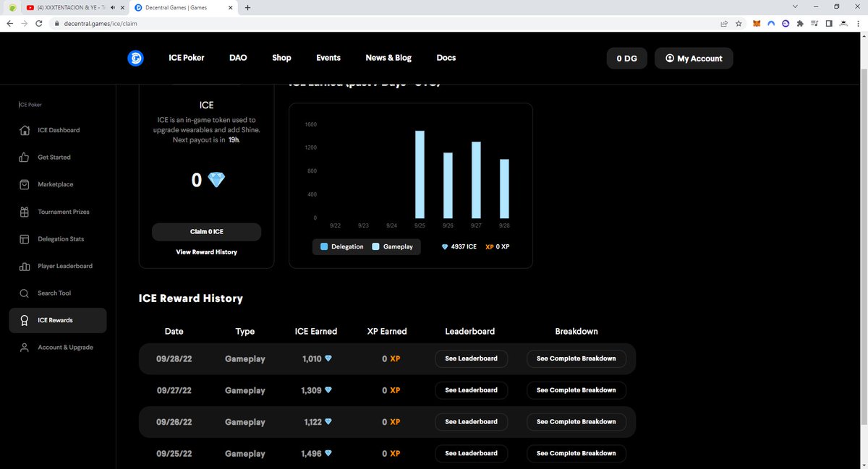The height and width of the screenshot is (469, 868).
Task: Open ICE Poker nav menu
Action: point(185,58)
